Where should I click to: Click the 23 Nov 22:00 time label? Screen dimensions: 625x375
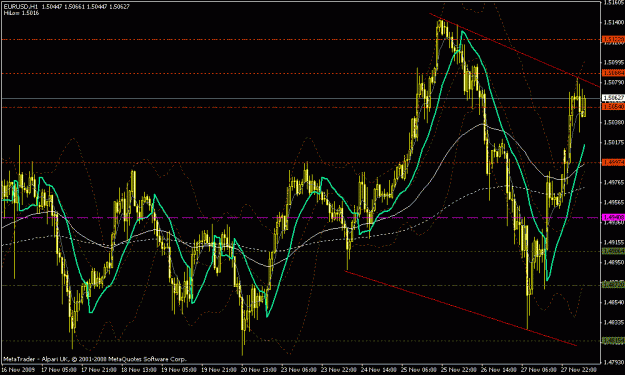[x=339, y=369]
